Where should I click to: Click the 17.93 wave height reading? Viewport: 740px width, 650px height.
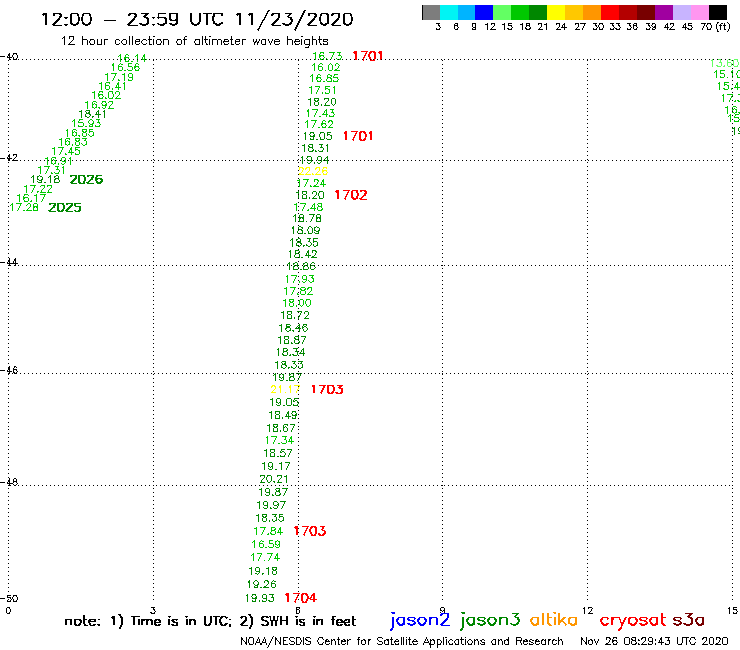tap(300, 279)
